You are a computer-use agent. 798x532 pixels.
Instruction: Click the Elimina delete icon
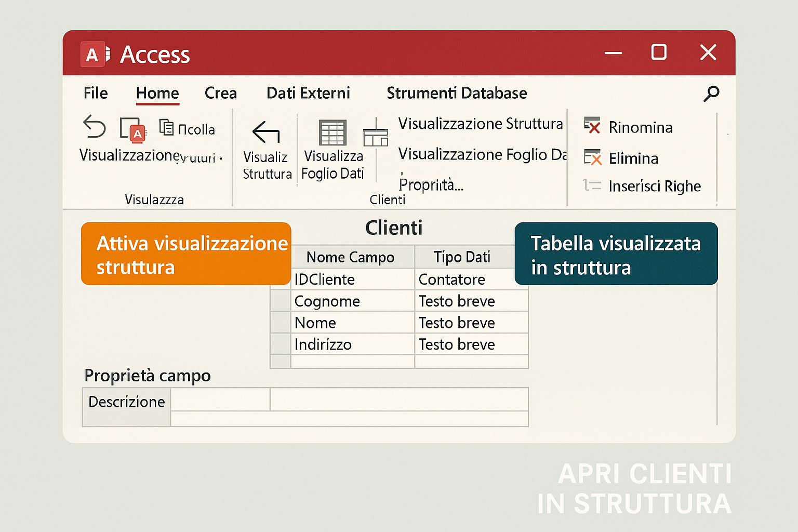pos(592,157)
